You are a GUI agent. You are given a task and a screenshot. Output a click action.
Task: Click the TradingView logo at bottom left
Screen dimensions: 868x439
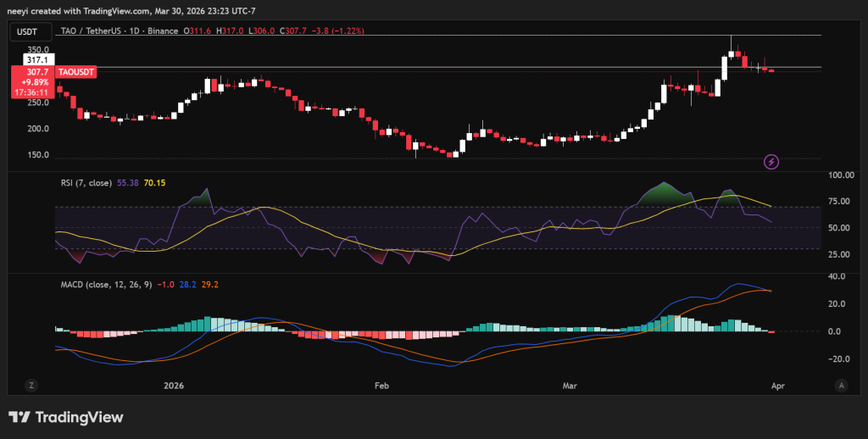(x=66, y=417)
